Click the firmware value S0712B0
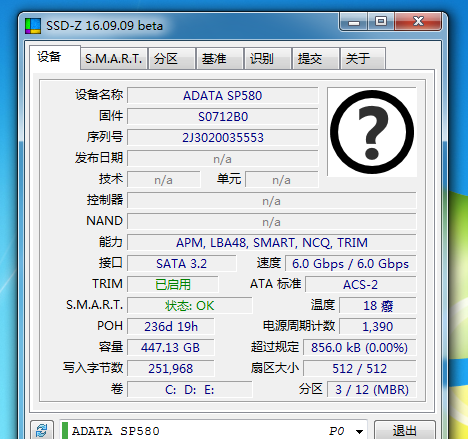Image resolution: width=468 pixels, height=439 pixels. point(223,117)
